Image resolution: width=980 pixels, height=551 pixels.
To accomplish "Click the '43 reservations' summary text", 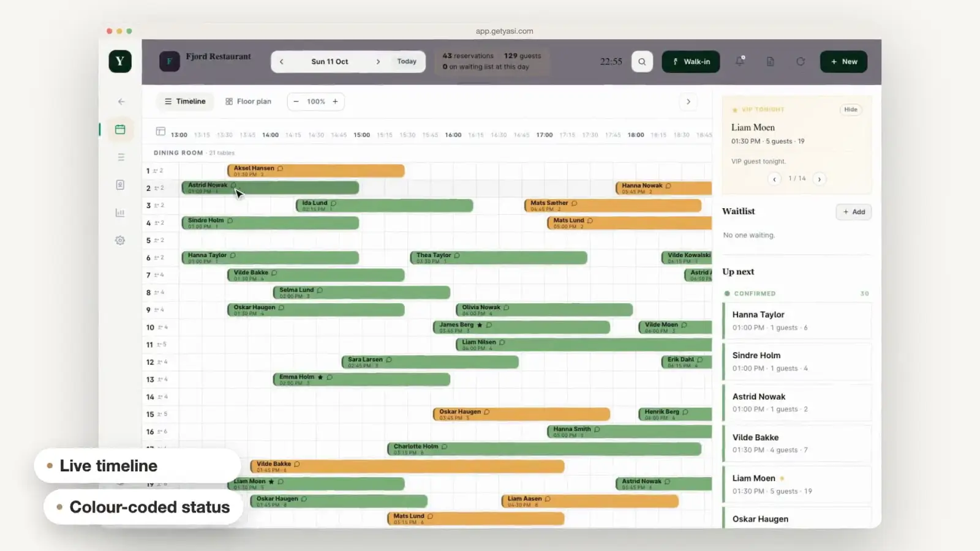I will tap(468, 56).
